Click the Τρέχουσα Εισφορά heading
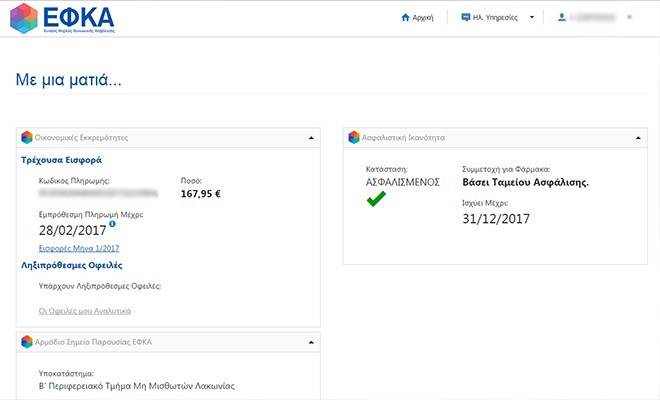660x400 pixels. 61,160
